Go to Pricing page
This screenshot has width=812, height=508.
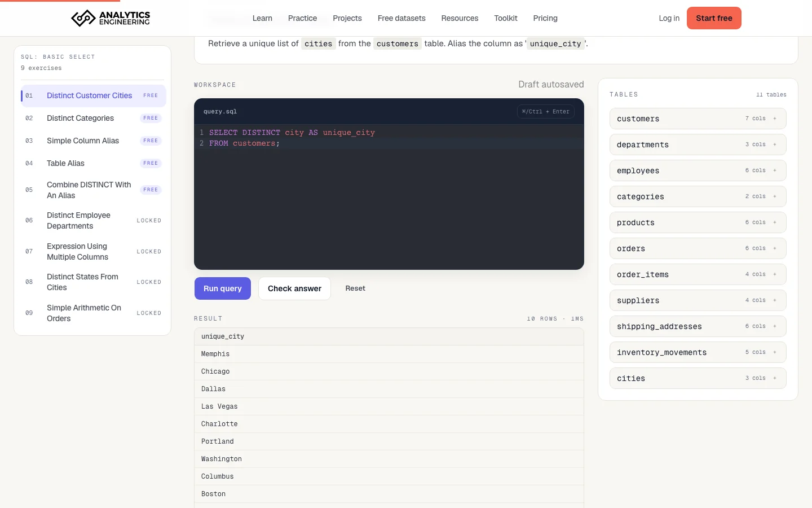click(545, 18)
